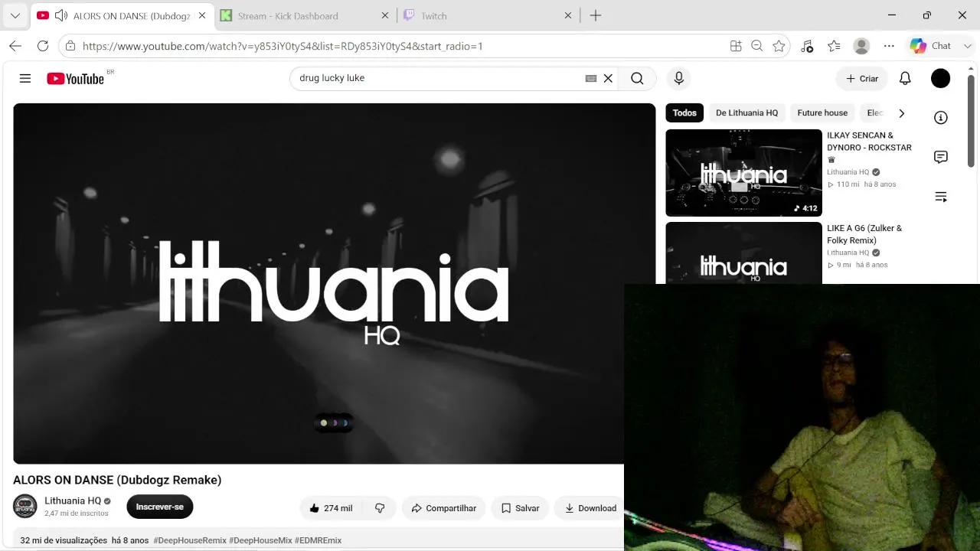
Task: Click the main Lithuania HQ video player
Action: point(334,283)
